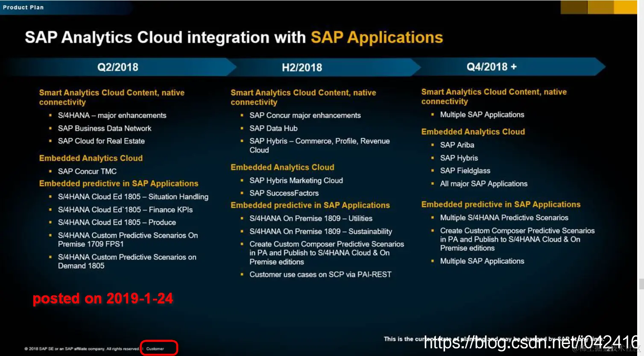Select 'SAP Business Data Network' bullet
The height and width of the screenshot is (356, 644).
pyautogui.click(x=105, y=128)
